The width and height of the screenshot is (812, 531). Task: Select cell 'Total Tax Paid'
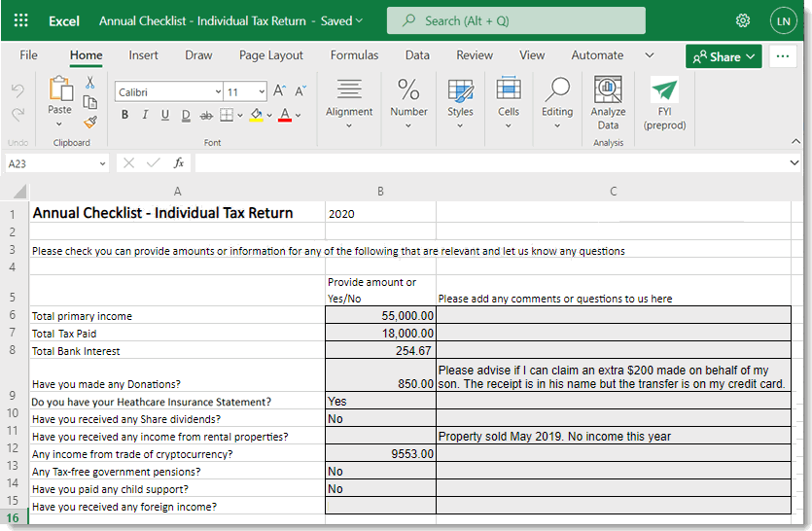tap(177, 334)
